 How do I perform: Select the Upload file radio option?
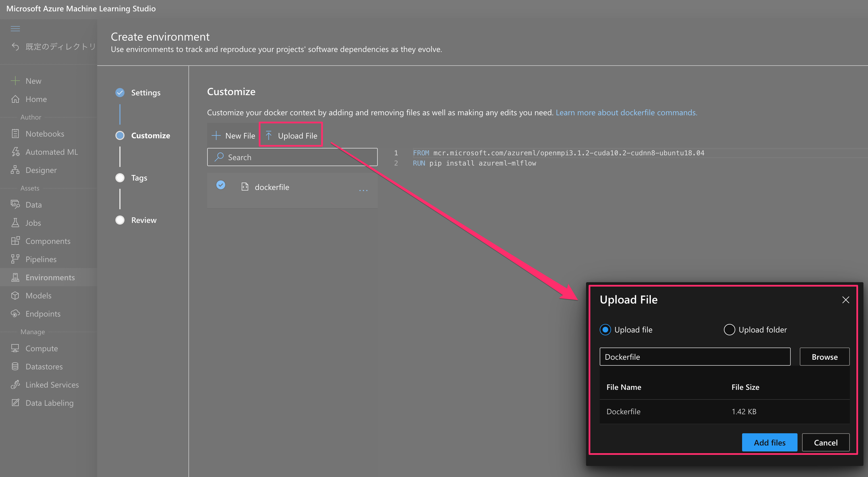pos(605,330)
